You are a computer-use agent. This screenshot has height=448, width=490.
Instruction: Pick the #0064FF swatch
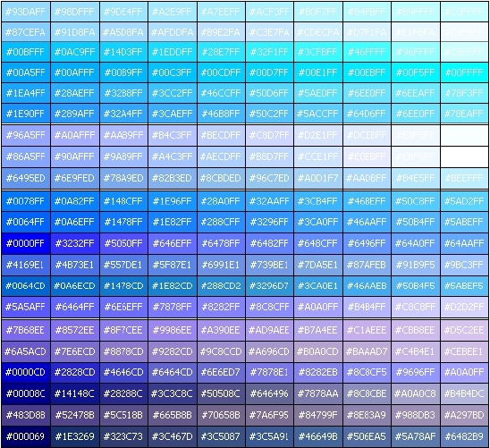coord(26,222)
